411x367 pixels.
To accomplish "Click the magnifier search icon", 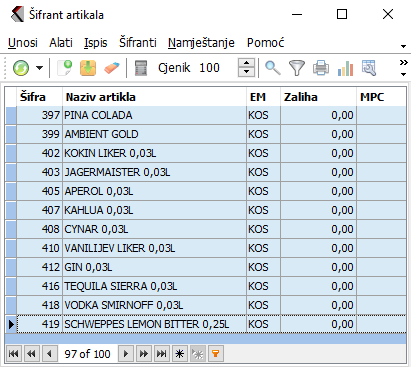I will coord(272,68).
